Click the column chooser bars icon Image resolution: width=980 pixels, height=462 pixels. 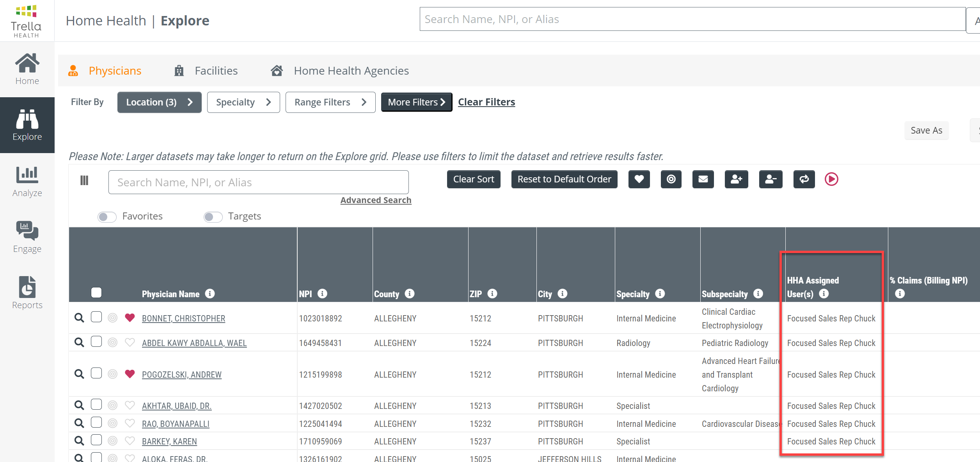[84, 180]
